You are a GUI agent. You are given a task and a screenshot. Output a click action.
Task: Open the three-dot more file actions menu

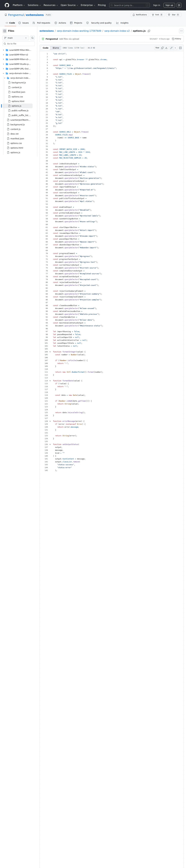[x=181, y=31]
